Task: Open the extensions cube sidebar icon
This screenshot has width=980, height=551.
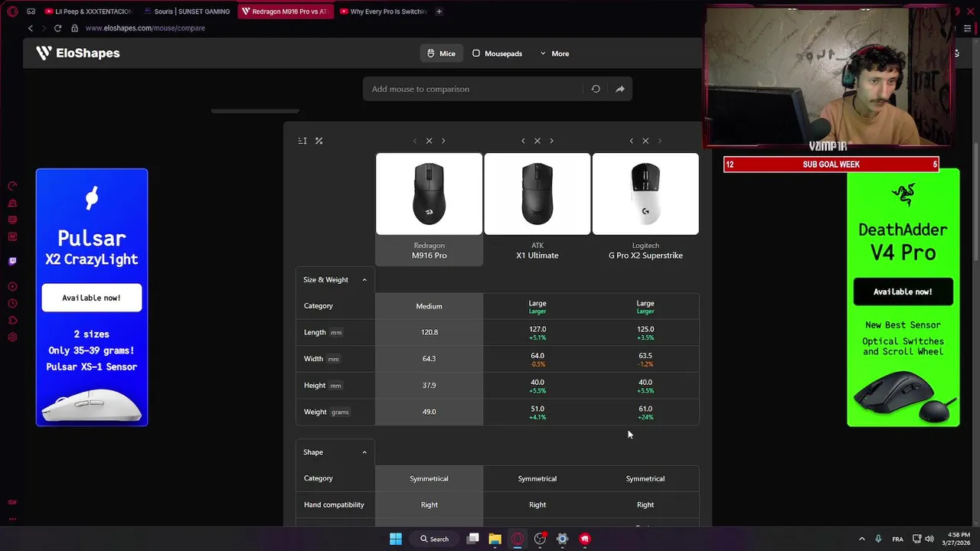Action: click(12, 321)
